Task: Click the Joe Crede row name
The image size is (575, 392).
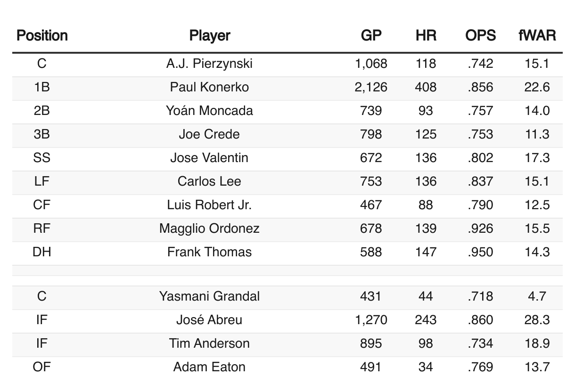Action: click(209, 134)
